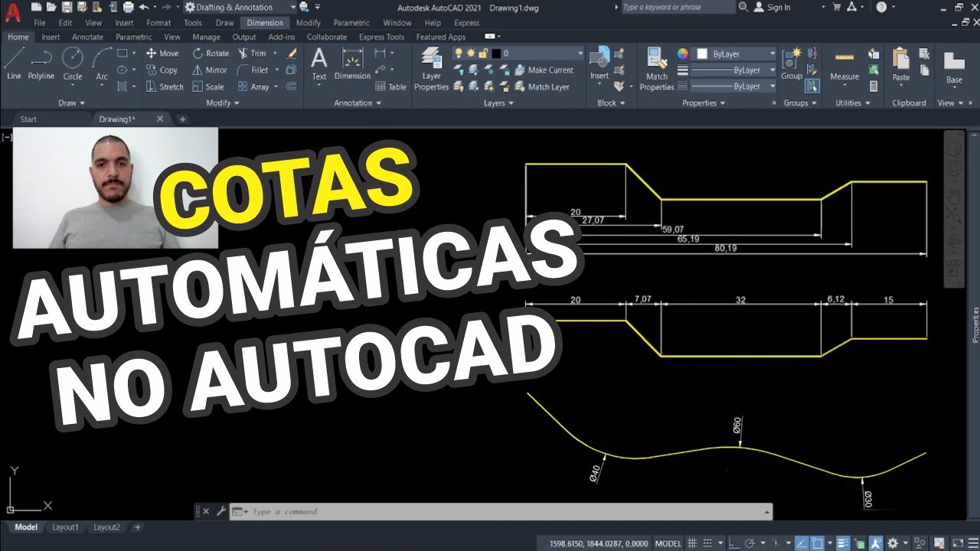Switch to the Layout1 tab
The width and height of the screenshot is (980, 551).
coord(65,527)
